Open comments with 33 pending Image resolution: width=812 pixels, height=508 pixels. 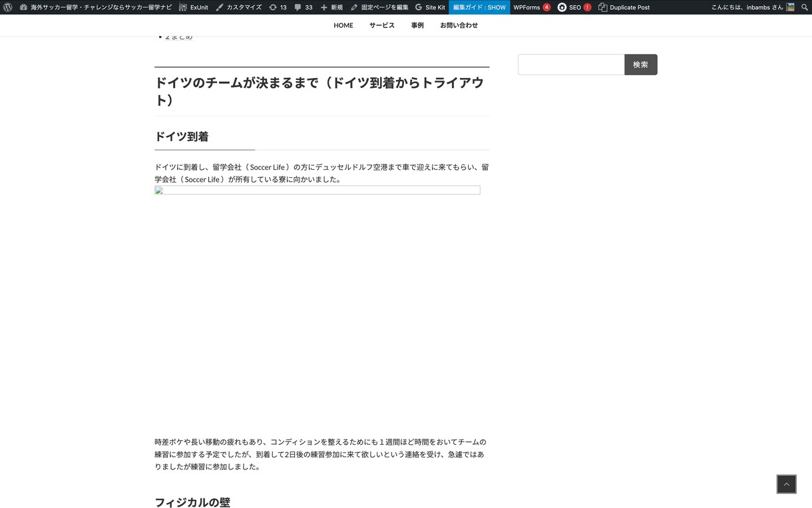point(303,7)
